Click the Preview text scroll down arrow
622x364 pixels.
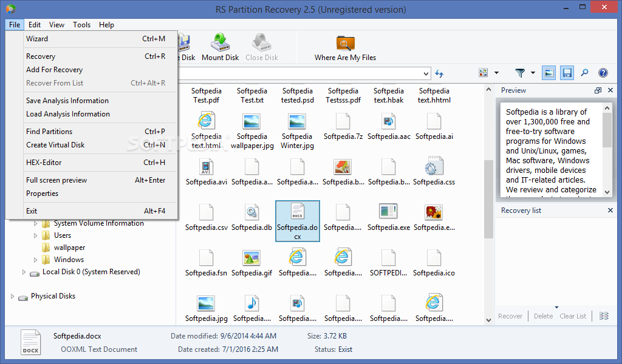607,192
